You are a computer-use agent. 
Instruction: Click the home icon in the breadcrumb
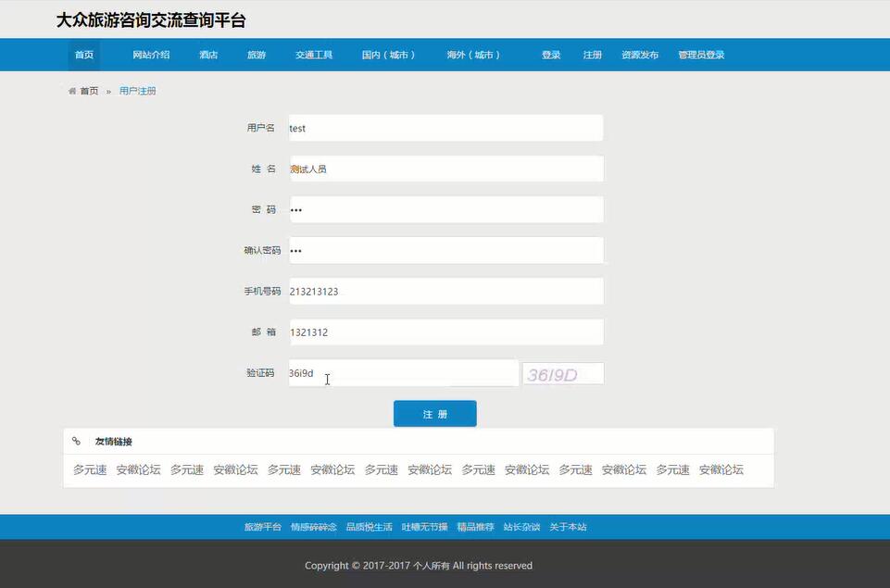[72, 91]
